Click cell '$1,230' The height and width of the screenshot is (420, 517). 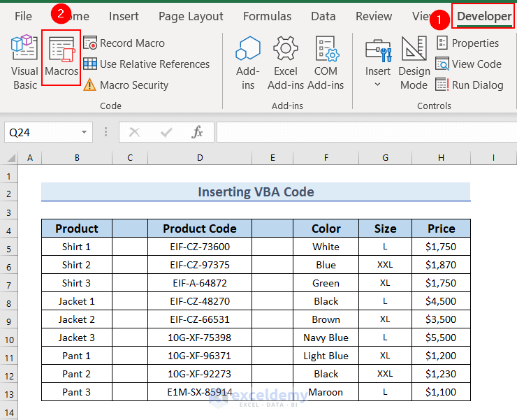pos(441,373)
